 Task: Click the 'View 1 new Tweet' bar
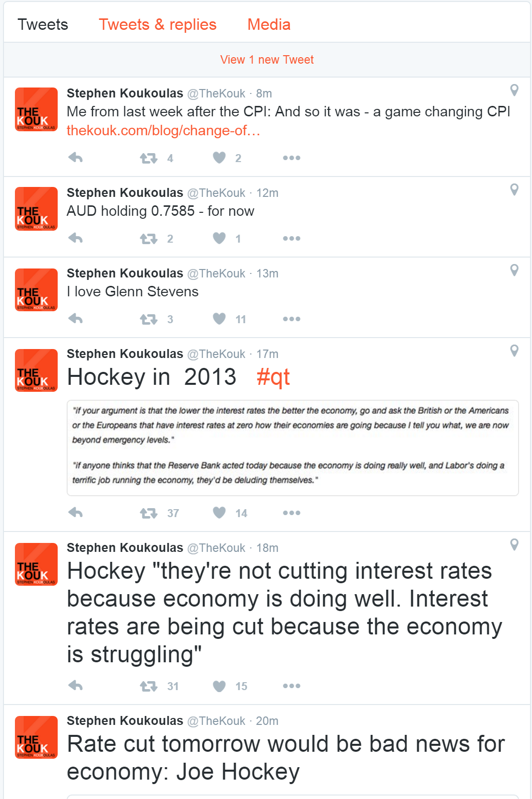(267, 60)
